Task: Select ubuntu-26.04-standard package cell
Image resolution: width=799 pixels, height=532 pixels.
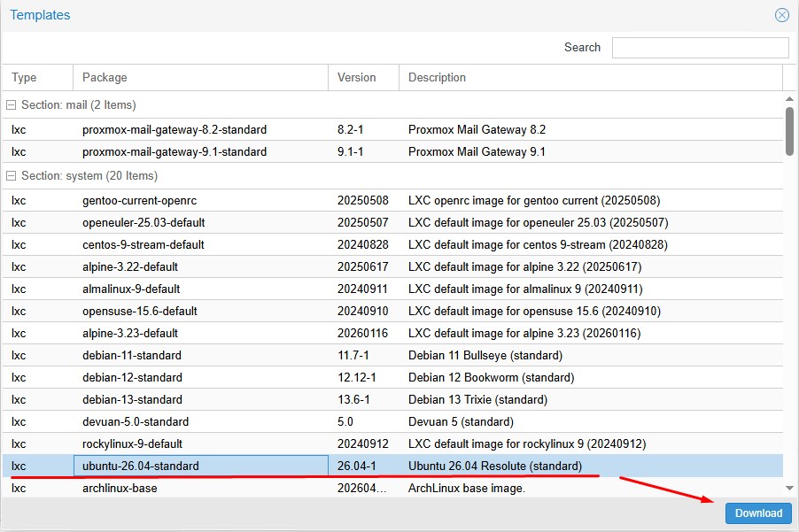Action: click(201, 466)
